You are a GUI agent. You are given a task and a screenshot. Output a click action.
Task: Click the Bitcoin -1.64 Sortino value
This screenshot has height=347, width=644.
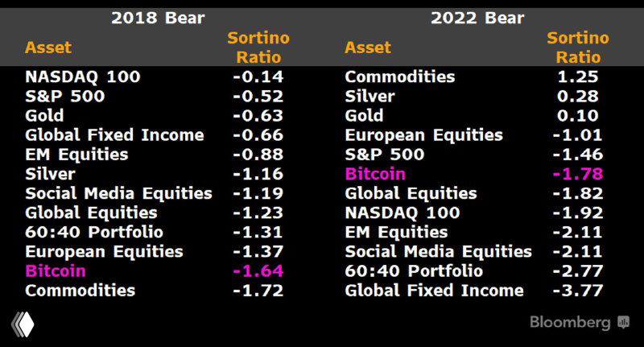tap(258, 271)
